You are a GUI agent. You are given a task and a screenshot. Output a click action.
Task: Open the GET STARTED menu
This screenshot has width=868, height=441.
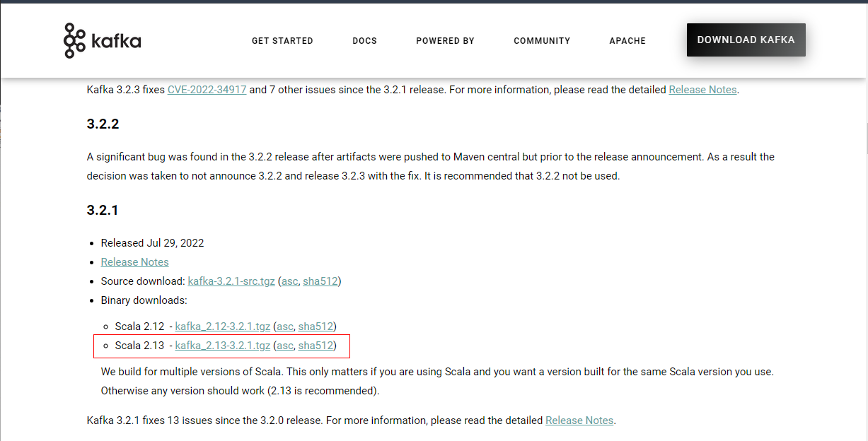[282, 41]
